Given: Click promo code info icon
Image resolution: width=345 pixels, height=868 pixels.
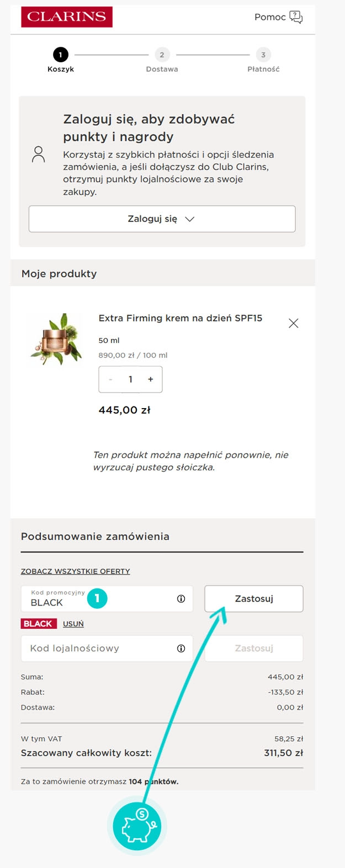Looking at the screenshot, I should click(181, 599).
